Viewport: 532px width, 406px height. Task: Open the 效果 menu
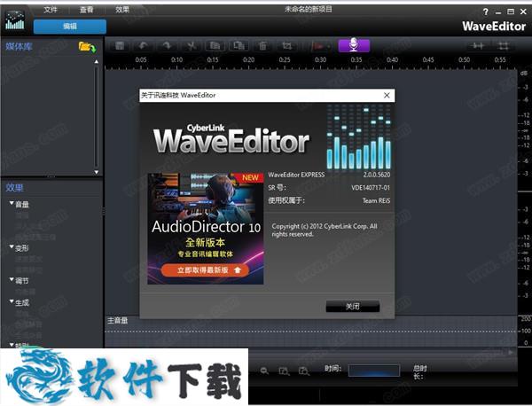click(x=122, y=10)
